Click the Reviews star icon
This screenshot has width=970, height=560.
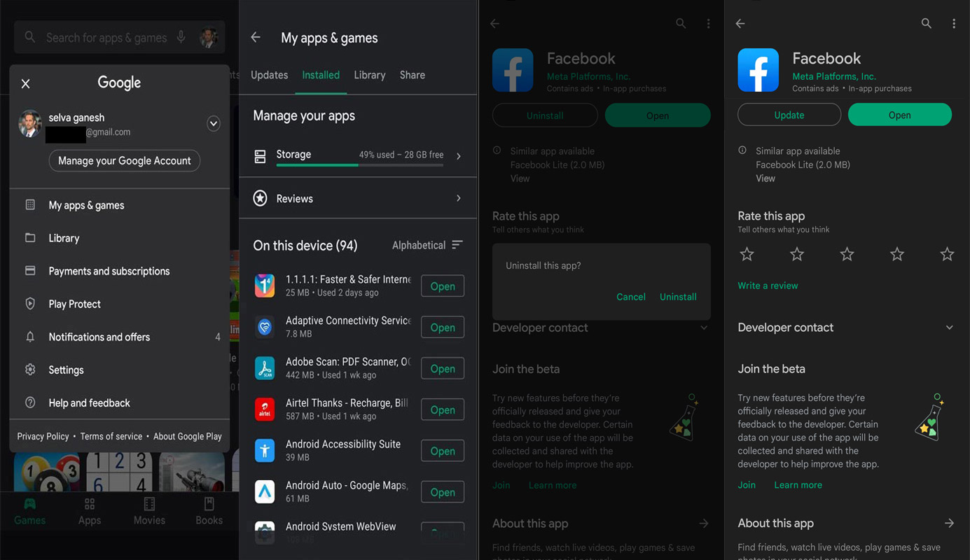(x=261, y=199)
